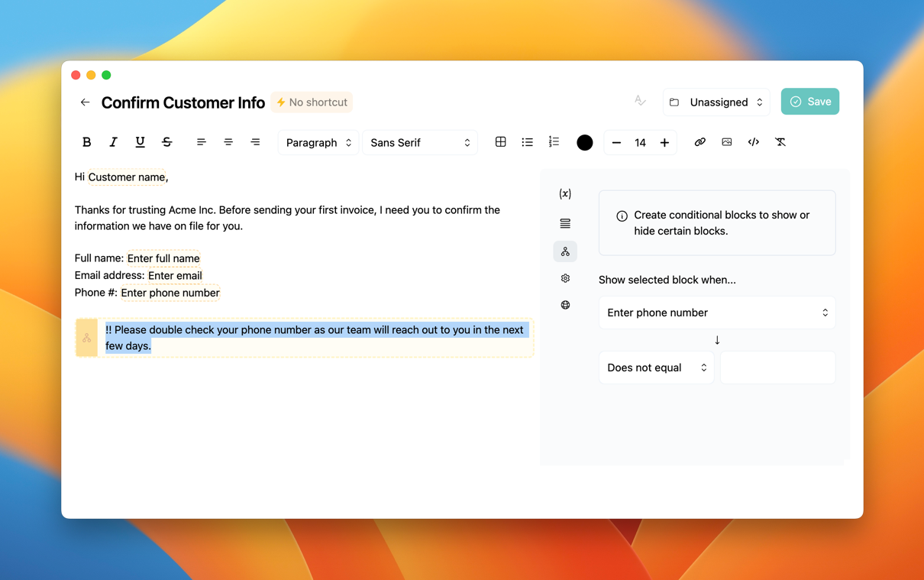Screen dimensions: 924x580
Task: Open the variables (x) panel
Action: [565, 194]
